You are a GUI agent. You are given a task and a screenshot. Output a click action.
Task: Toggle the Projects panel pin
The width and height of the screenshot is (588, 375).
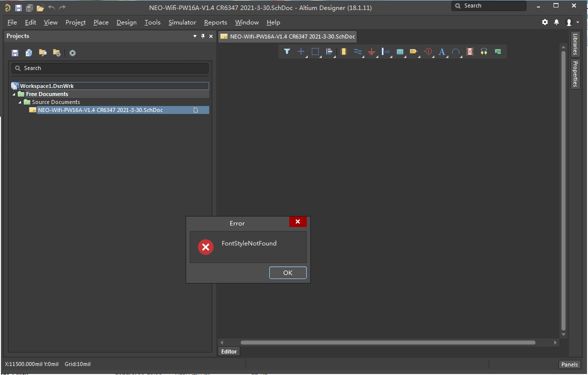(x=203, y=36)
